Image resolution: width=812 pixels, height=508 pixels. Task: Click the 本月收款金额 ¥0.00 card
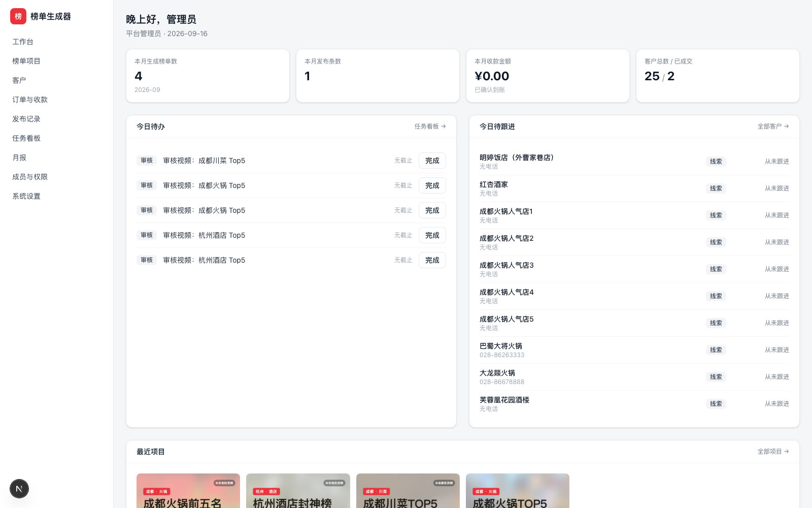[x=548, y=76]
